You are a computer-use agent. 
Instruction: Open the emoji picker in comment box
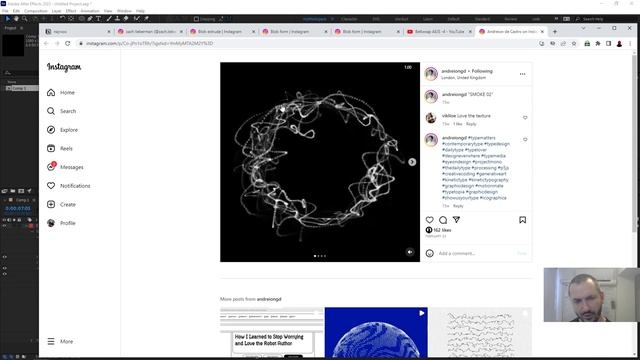429,253
